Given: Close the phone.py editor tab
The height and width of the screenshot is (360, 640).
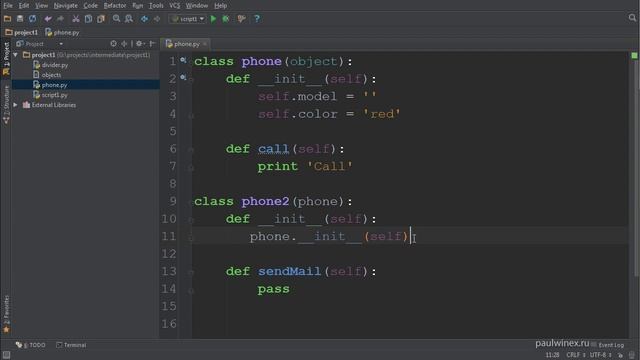Looking at the screenshot, I should coord(205,44).
